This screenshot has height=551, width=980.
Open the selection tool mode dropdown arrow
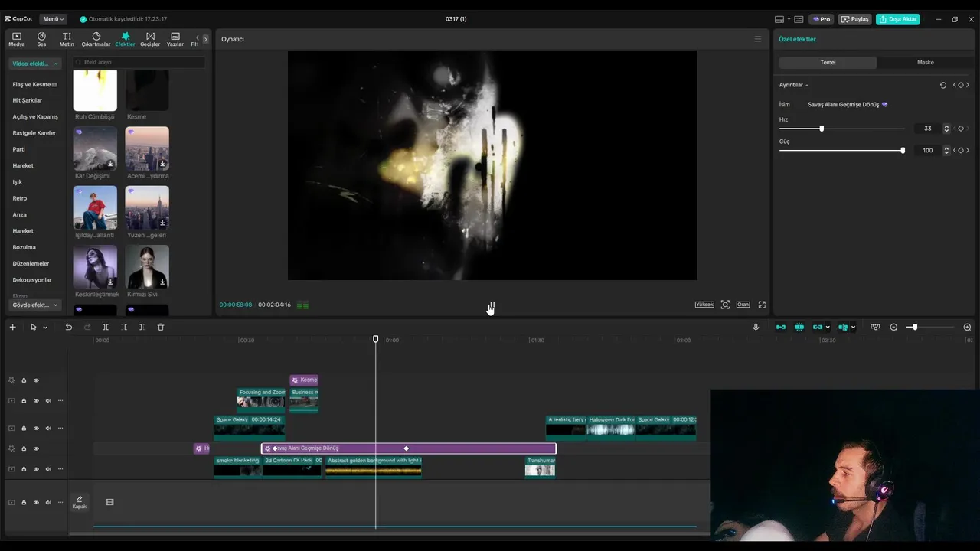(45, 328)
